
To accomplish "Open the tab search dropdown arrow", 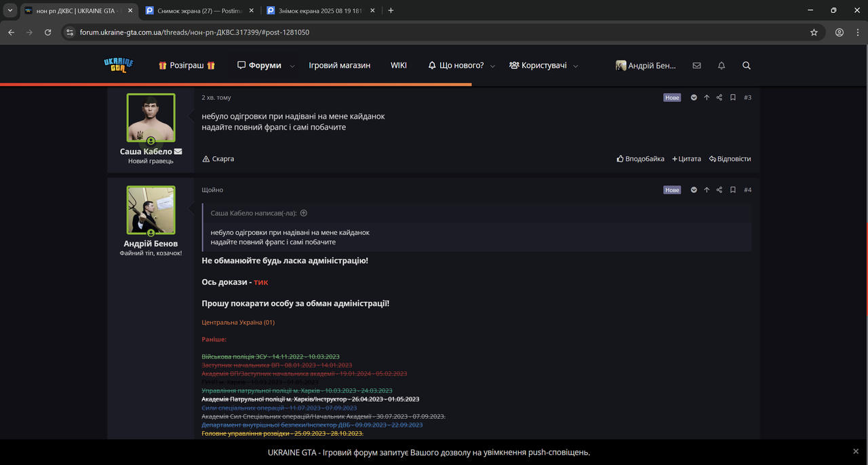I will tap(9, 10).
